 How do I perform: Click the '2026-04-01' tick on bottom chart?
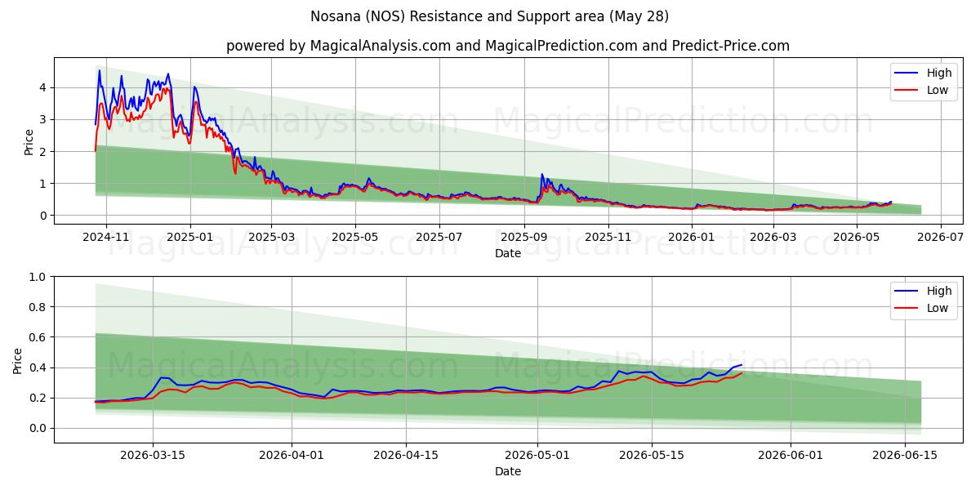(292, 456)
